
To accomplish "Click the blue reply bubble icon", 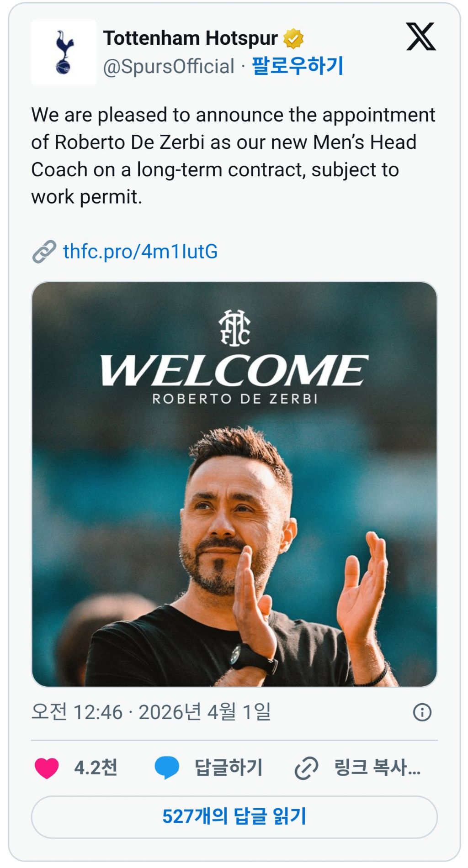I will 167,768.
